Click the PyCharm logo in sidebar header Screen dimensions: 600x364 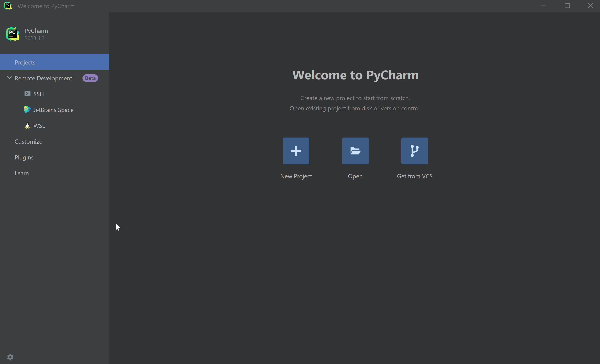[13, 34]
